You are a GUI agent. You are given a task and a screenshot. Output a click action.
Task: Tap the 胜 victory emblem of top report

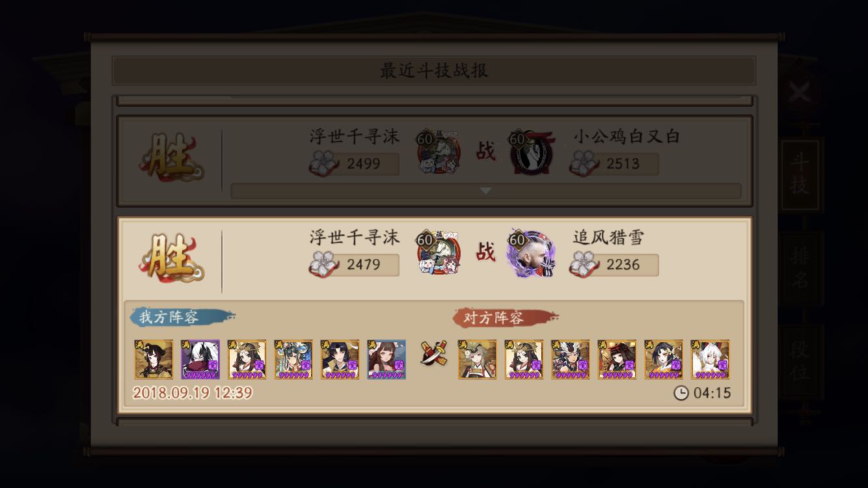(x=170, y=157)
